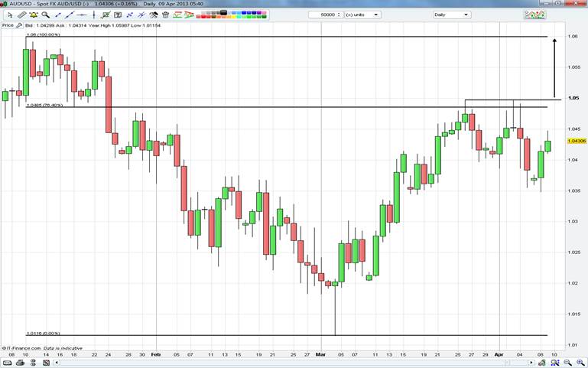Zoom in the chart horizontally
This screenshot has width=588, height=368.
coord(580,363)
